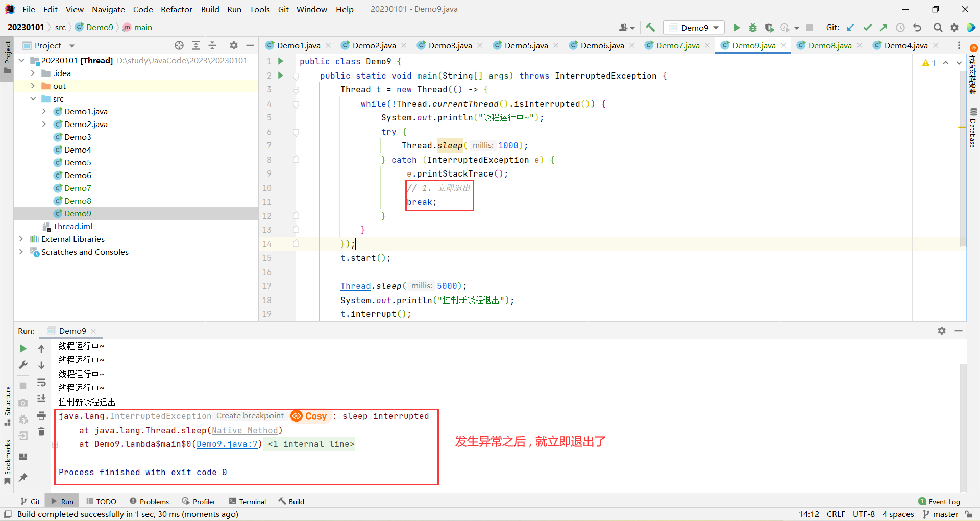Expand Demo1.java node
The height and width of the screenshot is (521, 980).
point(44,111)
